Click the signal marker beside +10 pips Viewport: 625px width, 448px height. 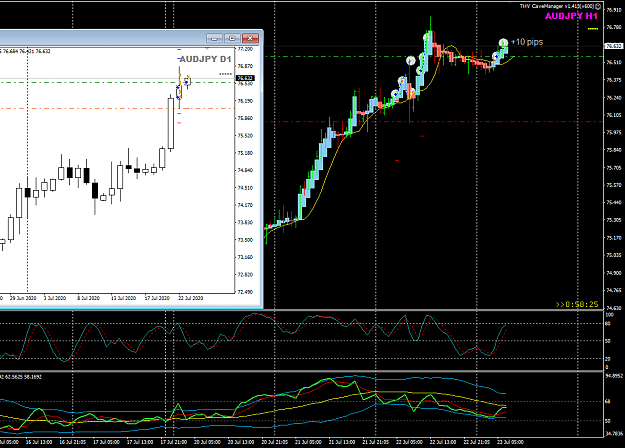503,42
